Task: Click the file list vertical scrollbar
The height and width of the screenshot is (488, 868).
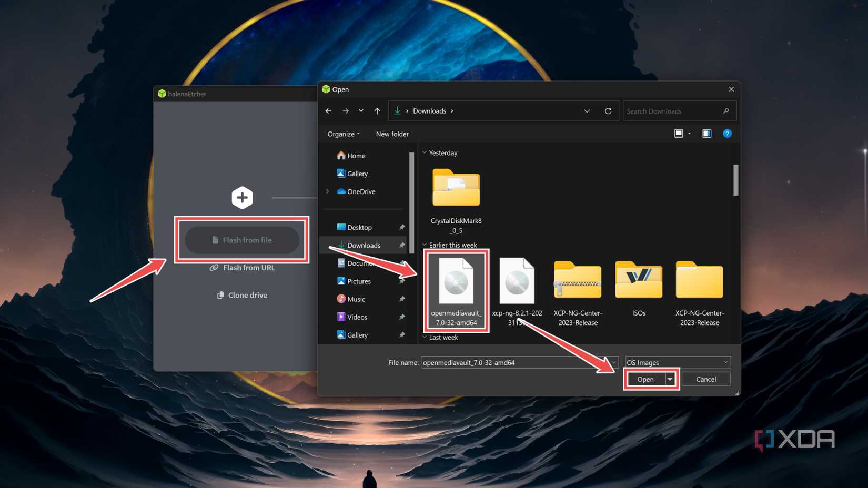Action: [x=735, y=180]
